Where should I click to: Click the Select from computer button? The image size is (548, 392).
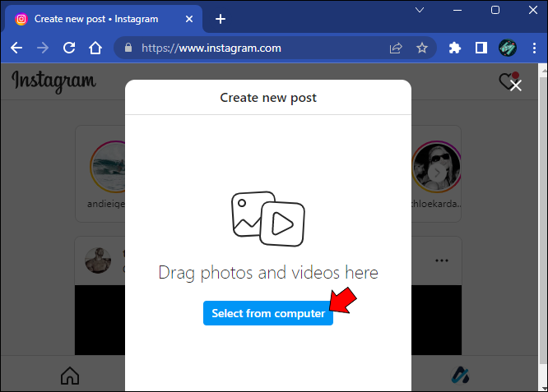point(268,313)
